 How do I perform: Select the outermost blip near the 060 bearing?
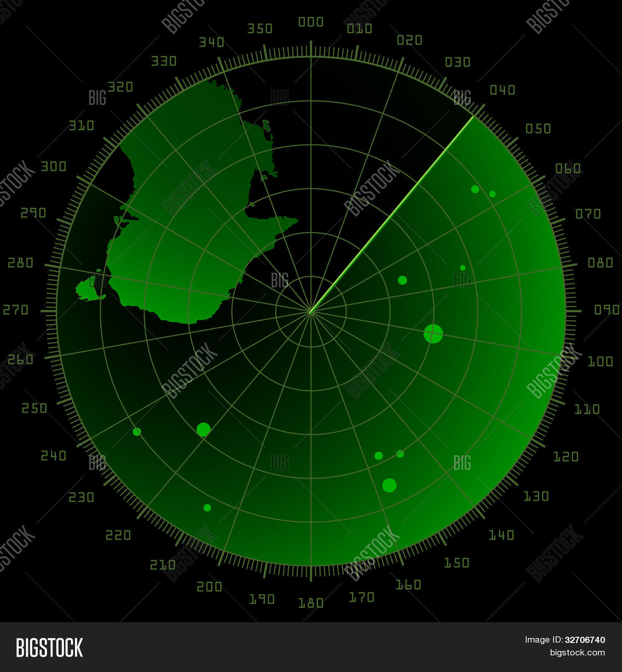[x=492, y=194]
